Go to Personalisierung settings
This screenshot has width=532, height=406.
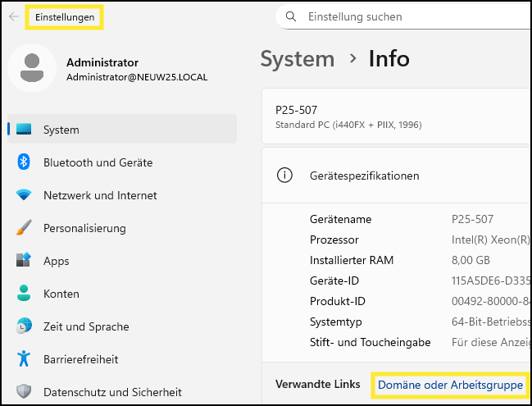pos(122,227)
